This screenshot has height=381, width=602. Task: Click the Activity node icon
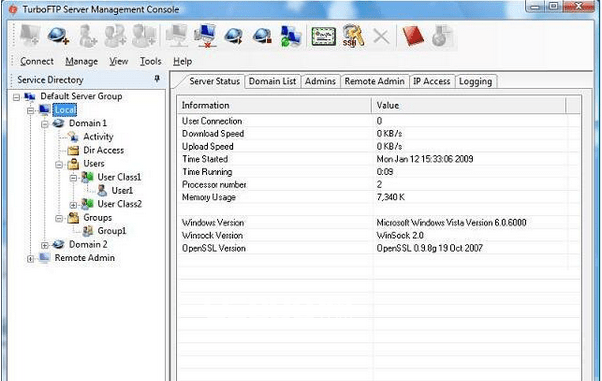coord(73,136)
